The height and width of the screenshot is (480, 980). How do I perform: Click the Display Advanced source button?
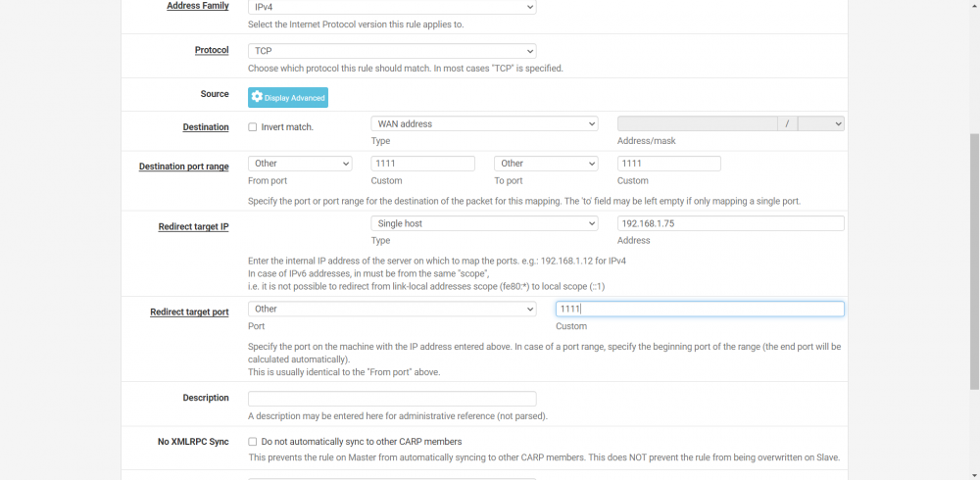pyautogui.click(x=288, y=98)
